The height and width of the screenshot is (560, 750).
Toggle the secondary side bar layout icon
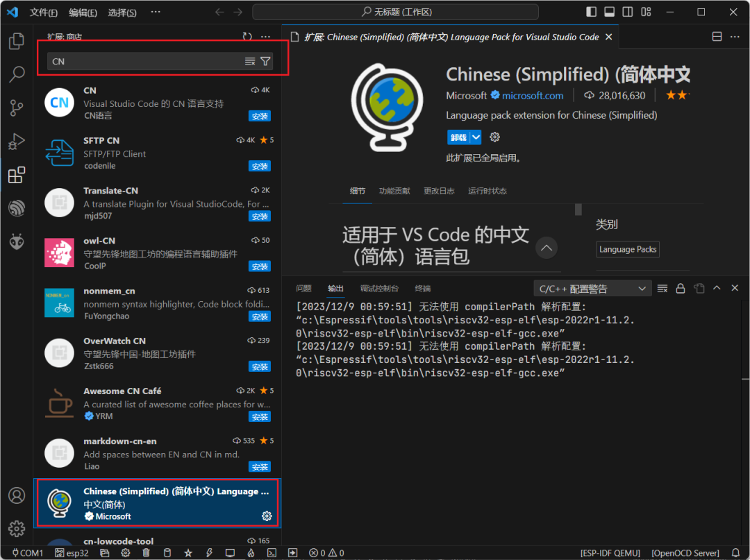627,11
